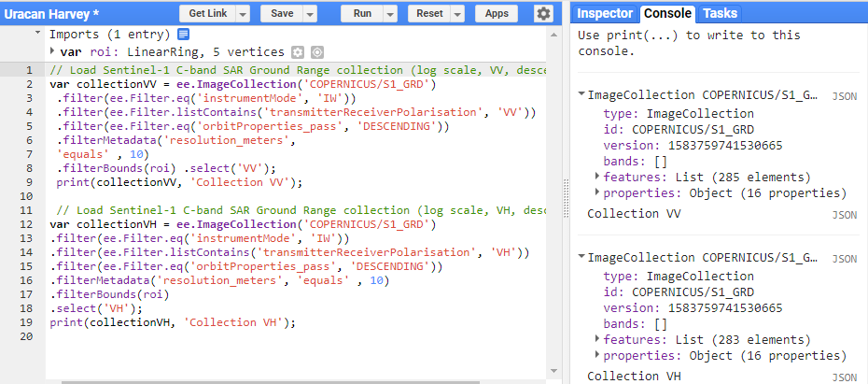Collapse the second ImageCollection console entry
868x384 pixels.
[581, 257]
